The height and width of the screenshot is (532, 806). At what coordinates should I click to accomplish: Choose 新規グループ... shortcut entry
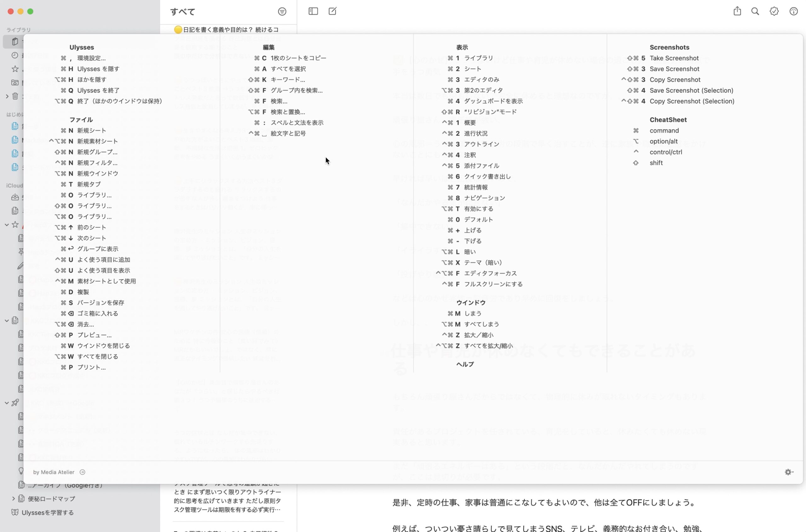click(97, 152)
